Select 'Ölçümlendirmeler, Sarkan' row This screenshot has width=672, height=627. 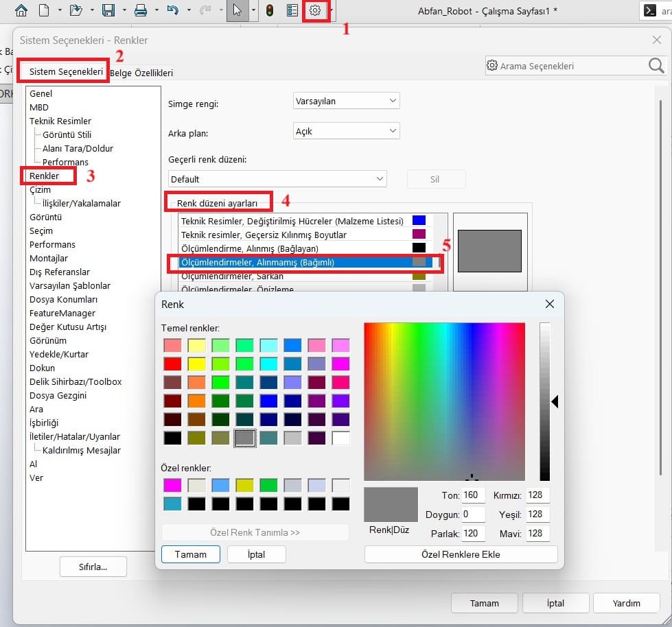click(x=305, y=276)
